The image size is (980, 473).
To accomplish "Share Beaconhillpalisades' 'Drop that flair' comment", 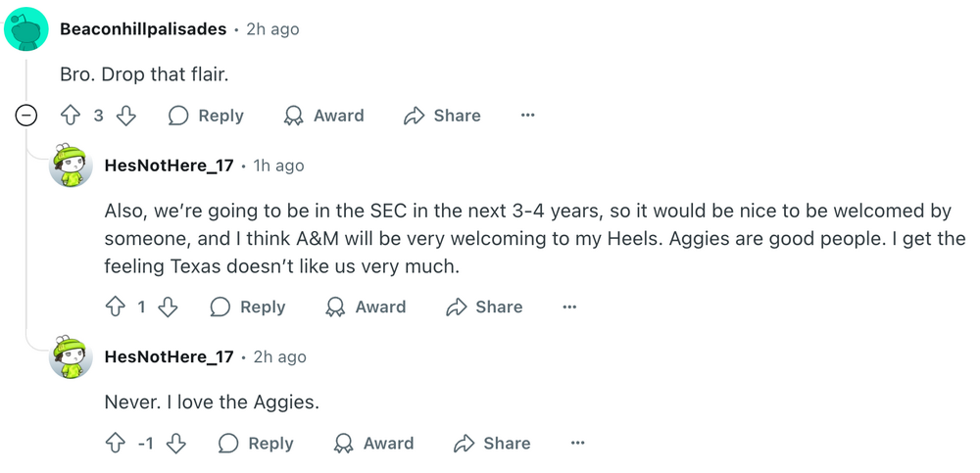I will click(x=442, y=116).
